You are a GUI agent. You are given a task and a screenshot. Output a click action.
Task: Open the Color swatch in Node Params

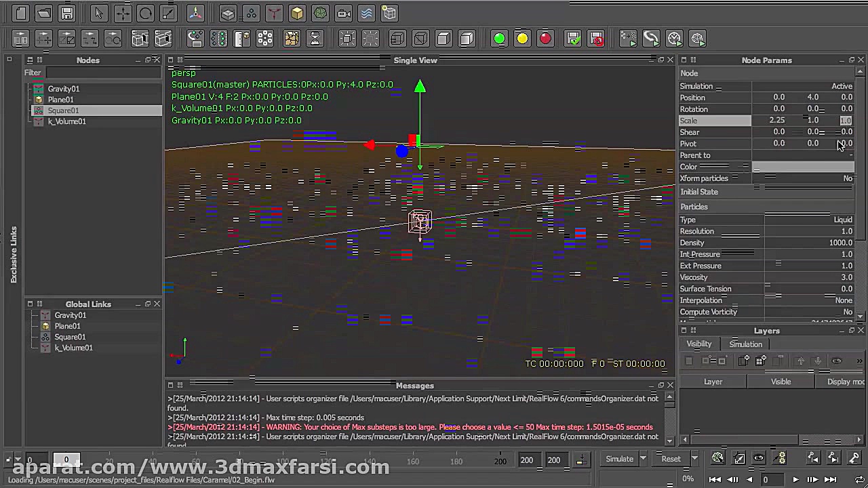click(804, 167)
